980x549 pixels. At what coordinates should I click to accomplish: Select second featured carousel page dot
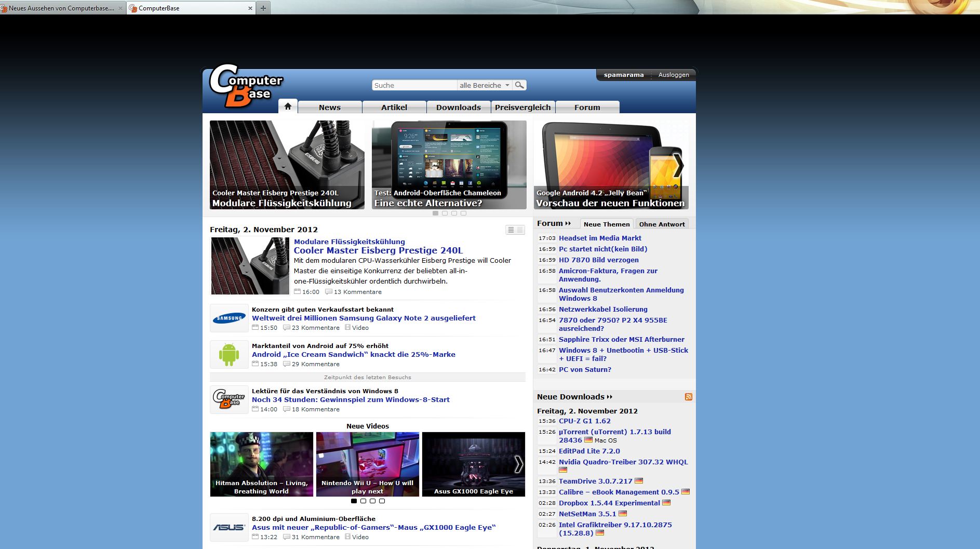445,213
